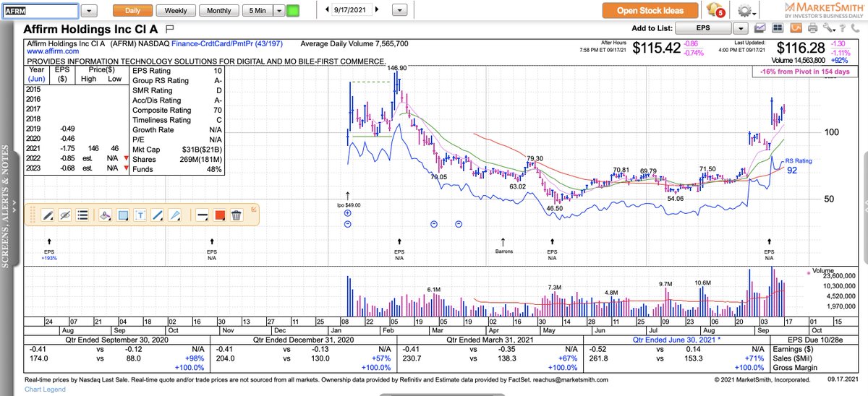Select the rectangle shape tool
This screenshot has width=868, height=396.
pyautogui.click(x=122, y=215)
